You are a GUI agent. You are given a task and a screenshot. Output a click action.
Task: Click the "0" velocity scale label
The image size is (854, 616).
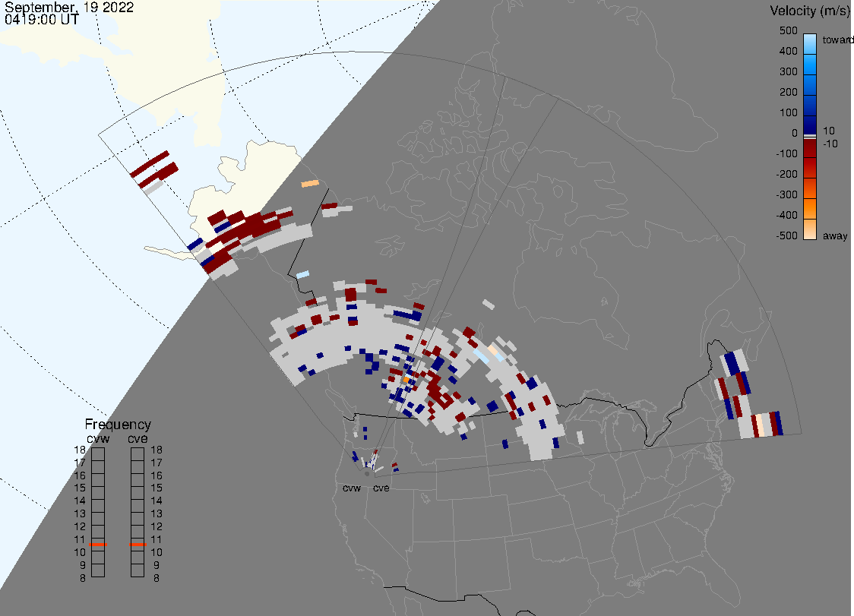[x=795, y=134]
